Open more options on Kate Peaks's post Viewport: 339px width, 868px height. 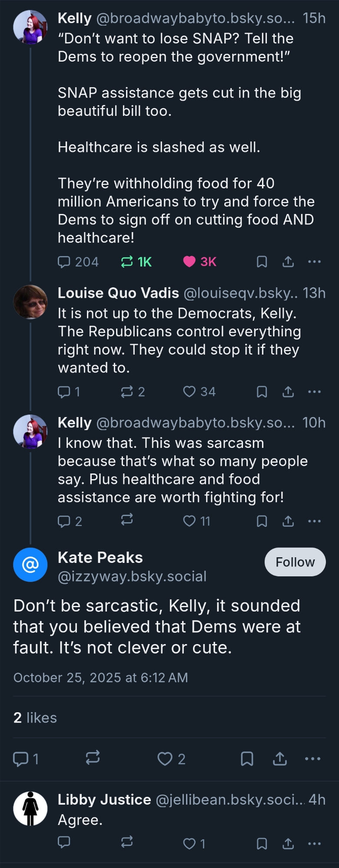click(x=312, y=759)
